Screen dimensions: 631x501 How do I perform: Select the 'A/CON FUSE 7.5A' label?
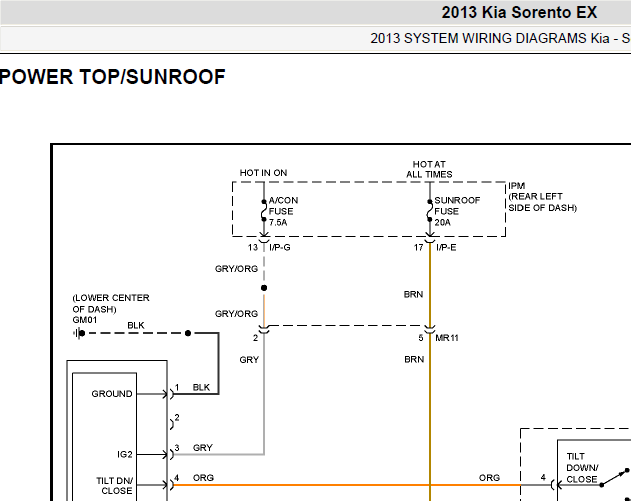pos(283,211)
